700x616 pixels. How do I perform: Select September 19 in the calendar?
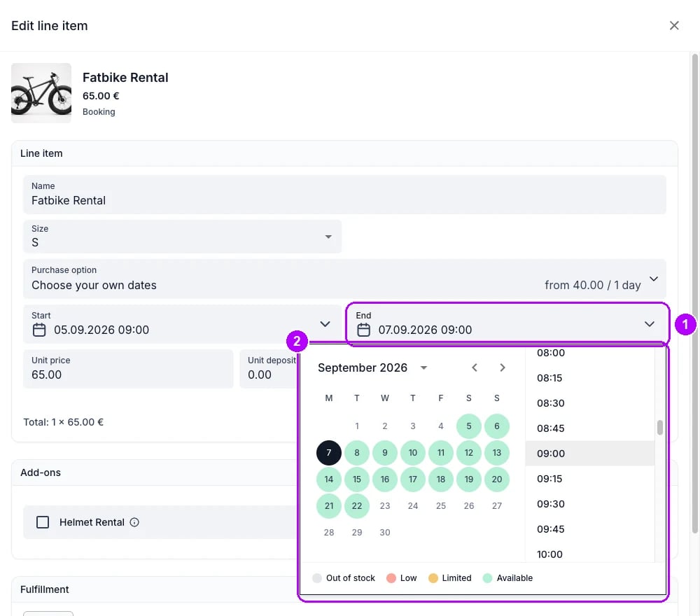469,479
